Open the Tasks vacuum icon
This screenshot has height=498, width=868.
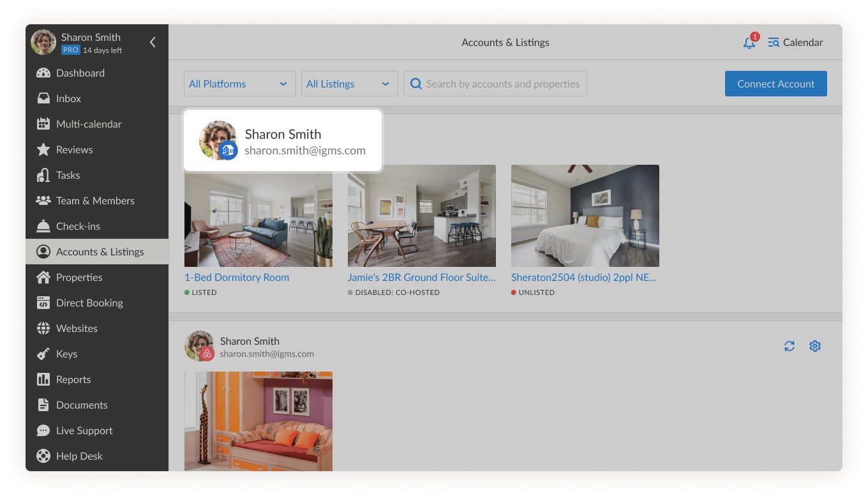[43, 175]
